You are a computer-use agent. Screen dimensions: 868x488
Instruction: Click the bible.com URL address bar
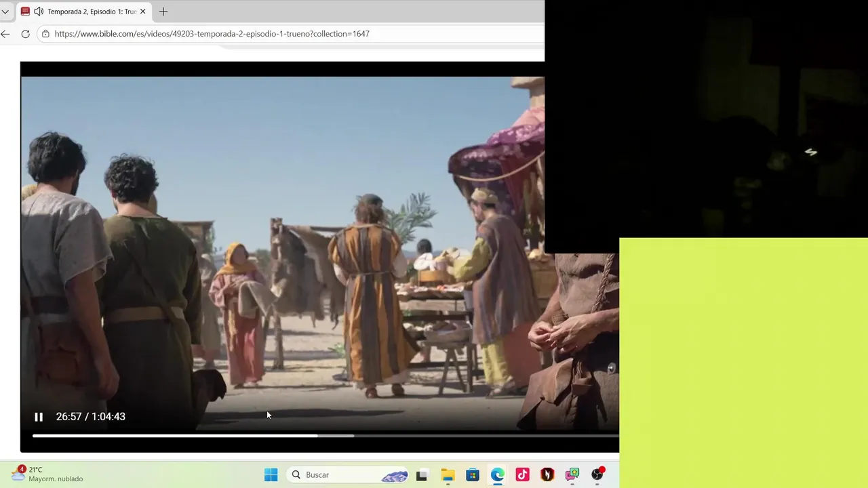coord(292,34)
